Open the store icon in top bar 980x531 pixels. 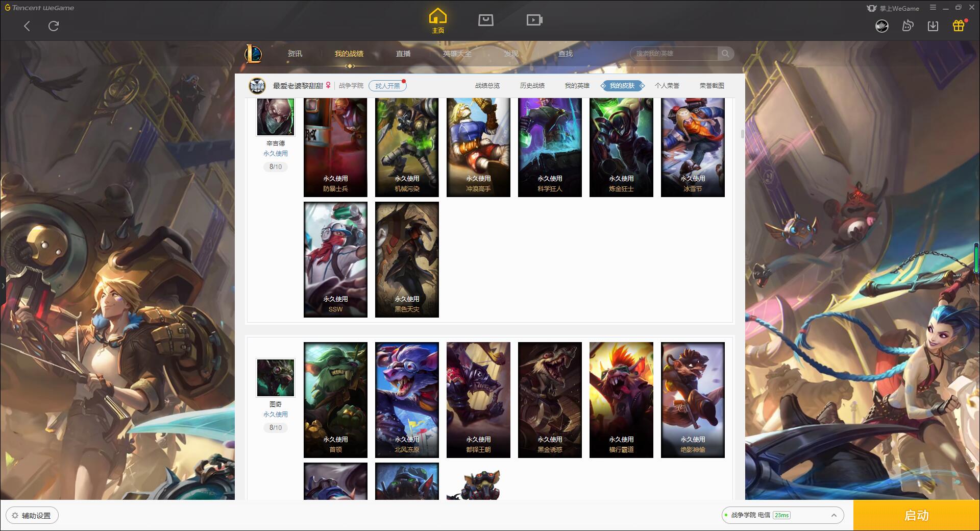pyautogui.click(x=486, y=20)
